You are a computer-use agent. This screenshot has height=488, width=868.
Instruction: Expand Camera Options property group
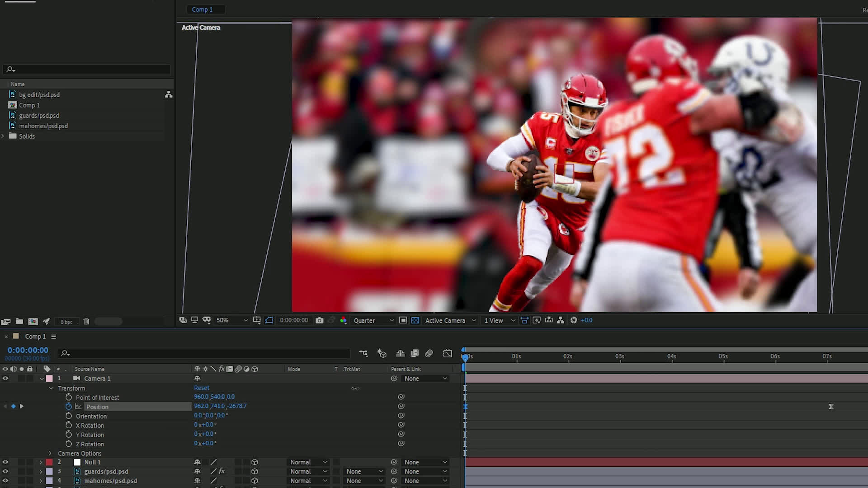pyautogui.click(x=50, y=453)
